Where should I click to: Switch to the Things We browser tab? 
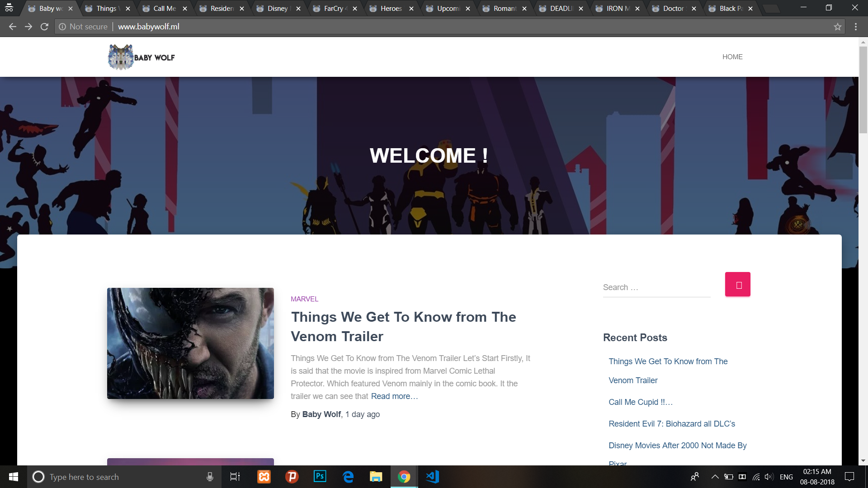coord(107,9)
